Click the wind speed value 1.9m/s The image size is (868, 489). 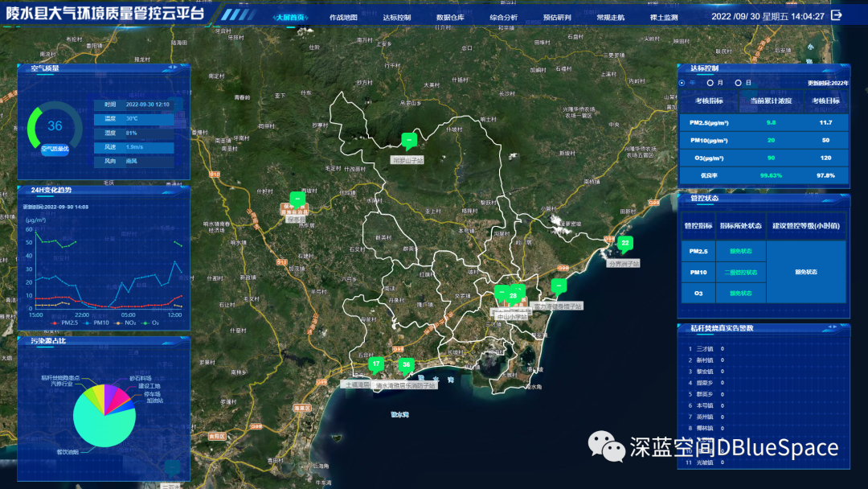click(x=134, y=147)
